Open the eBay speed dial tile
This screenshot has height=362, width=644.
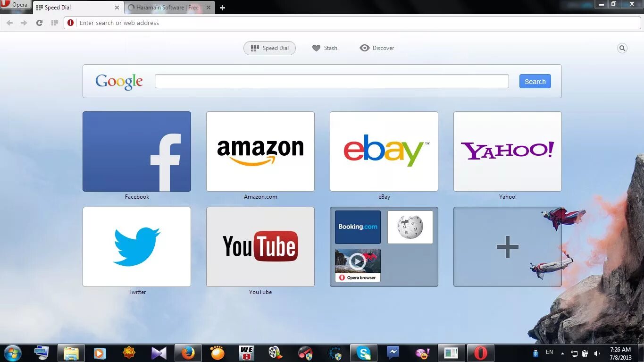[x=384, y=152]
